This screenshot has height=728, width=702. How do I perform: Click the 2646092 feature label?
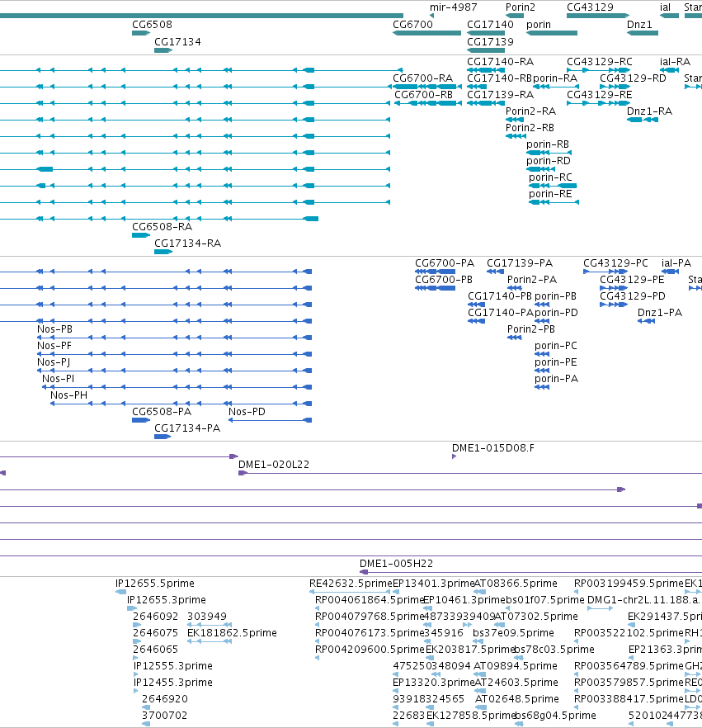[155, 617]
